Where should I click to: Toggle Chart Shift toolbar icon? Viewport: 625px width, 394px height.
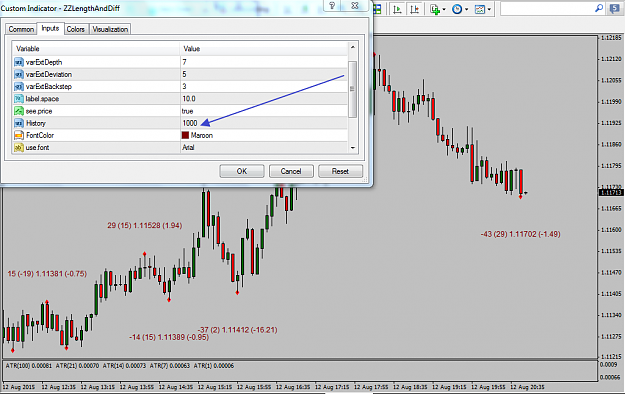click(415, 9)
